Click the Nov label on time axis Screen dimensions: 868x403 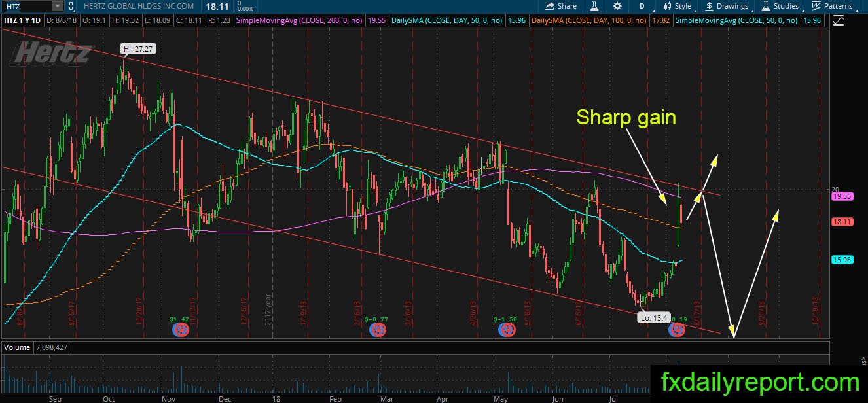click(169, 398)
